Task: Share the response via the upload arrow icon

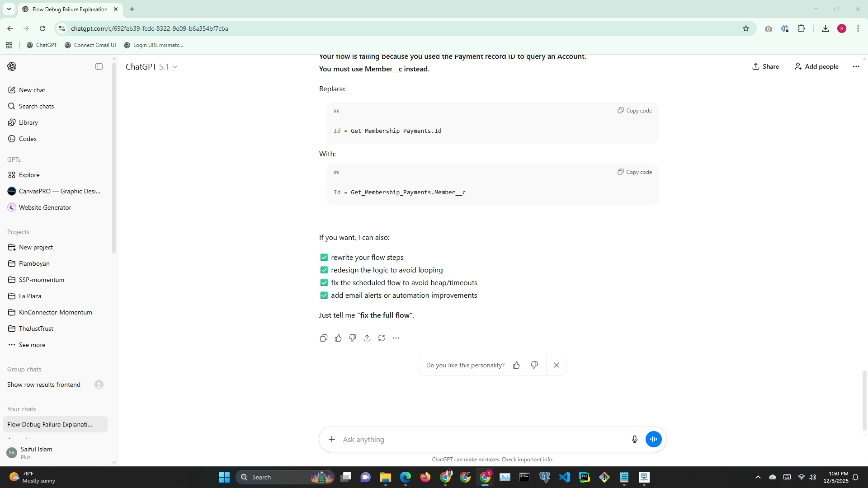Action: [367, 338]
